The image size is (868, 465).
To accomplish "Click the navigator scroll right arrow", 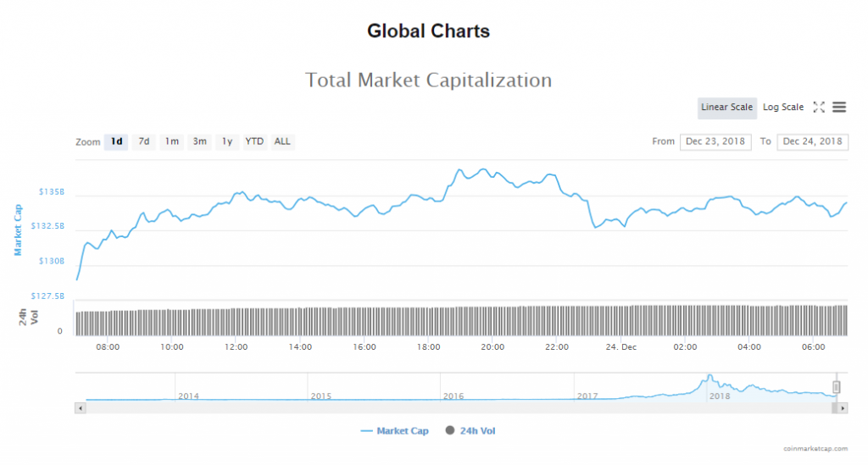I will pyautogui.click(x=843, y=408).
